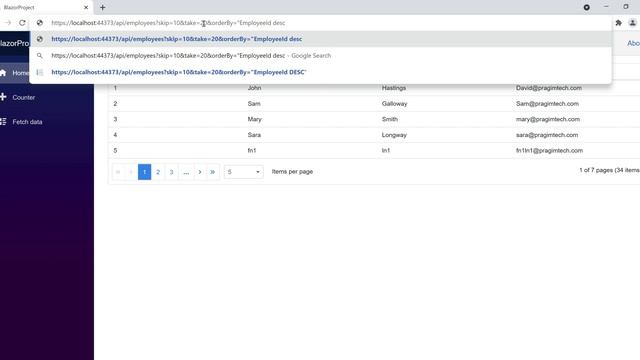Click the ellipsis more-pages button
Viewport: 640px width, 360px height.
click(x=186, y=172)
